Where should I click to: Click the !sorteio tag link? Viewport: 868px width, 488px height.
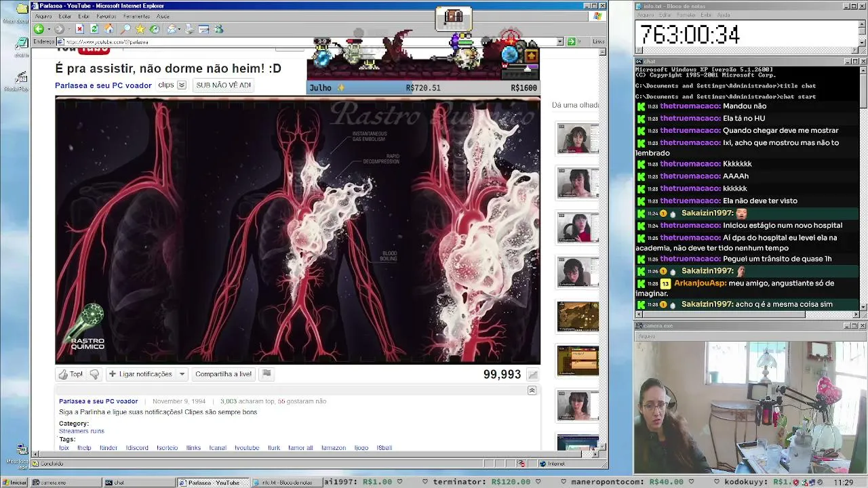tap(167, 447)
